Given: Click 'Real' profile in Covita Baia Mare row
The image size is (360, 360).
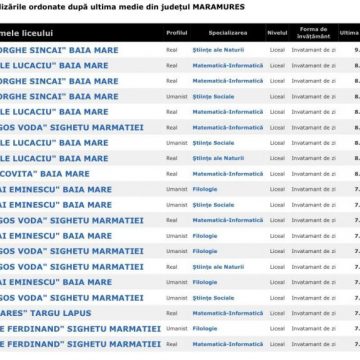Looking at the screenshot, I should click(x=172, y=174).
